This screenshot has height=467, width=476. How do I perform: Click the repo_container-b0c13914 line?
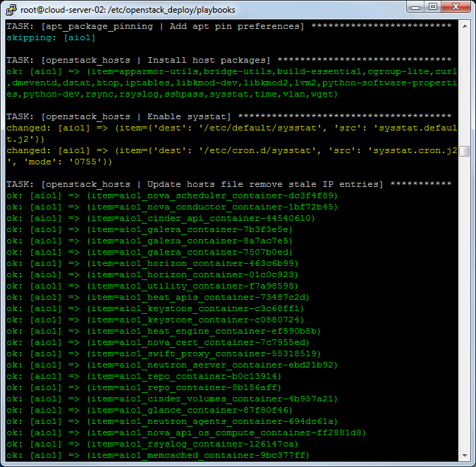(x=144, y=376)
